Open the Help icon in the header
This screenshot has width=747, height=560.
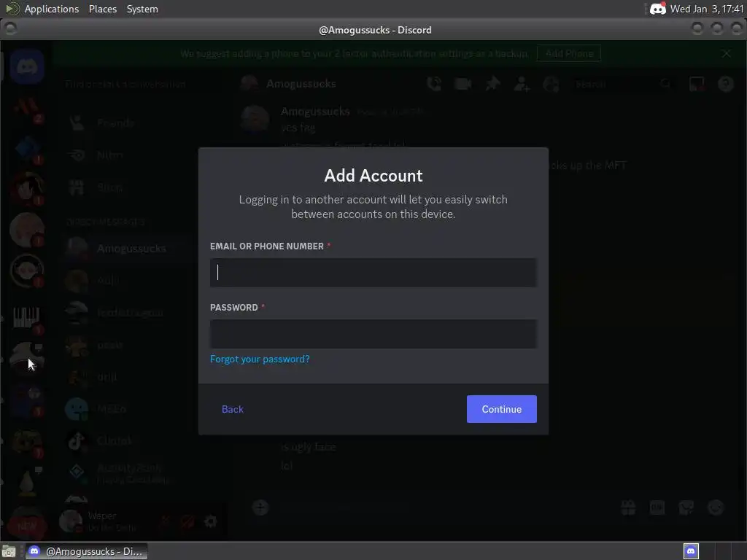(726, 85)
